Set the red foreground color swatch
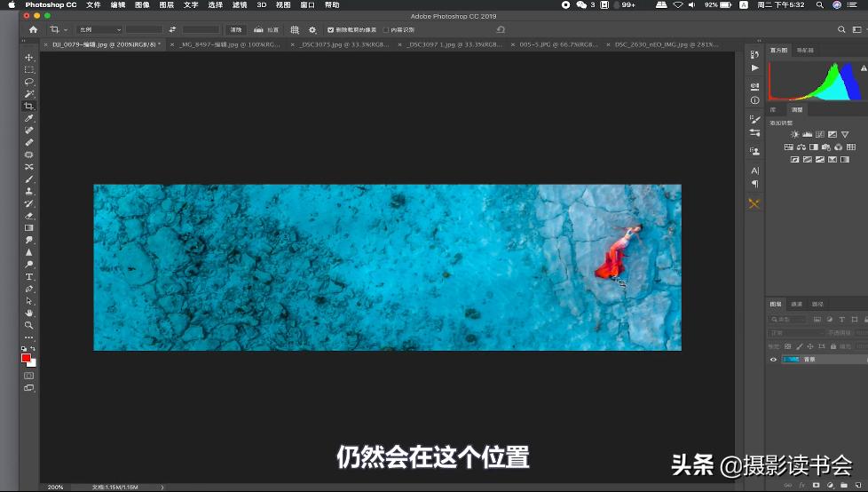 pos(26,358)
